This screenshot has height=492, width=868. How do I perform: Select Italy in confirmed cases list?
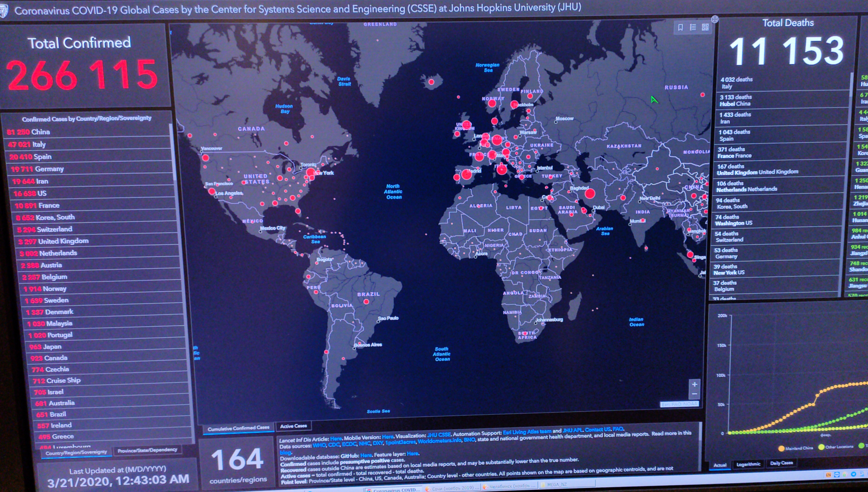click(39, 144)
